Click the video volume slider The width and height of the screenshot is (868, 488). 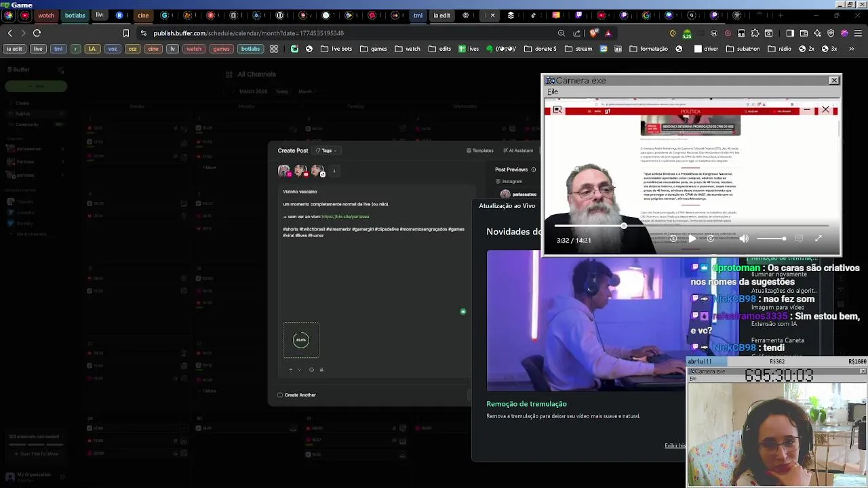coord(771,239)
